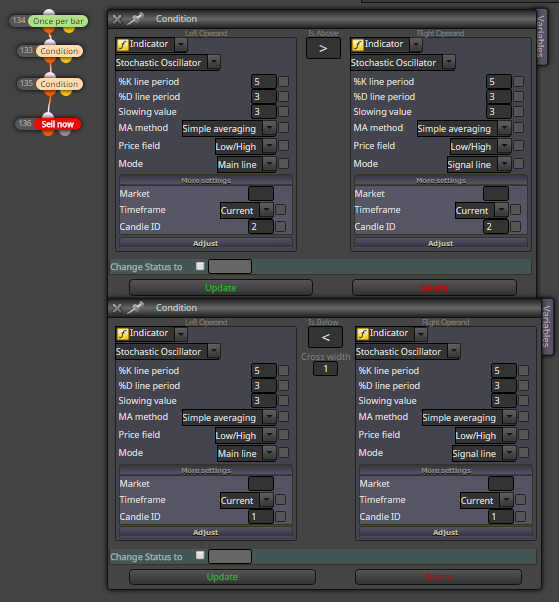The image size is (559, 602).
Task: Click Adjust bar in lower left operand
Action: click(x=206, y=532)
